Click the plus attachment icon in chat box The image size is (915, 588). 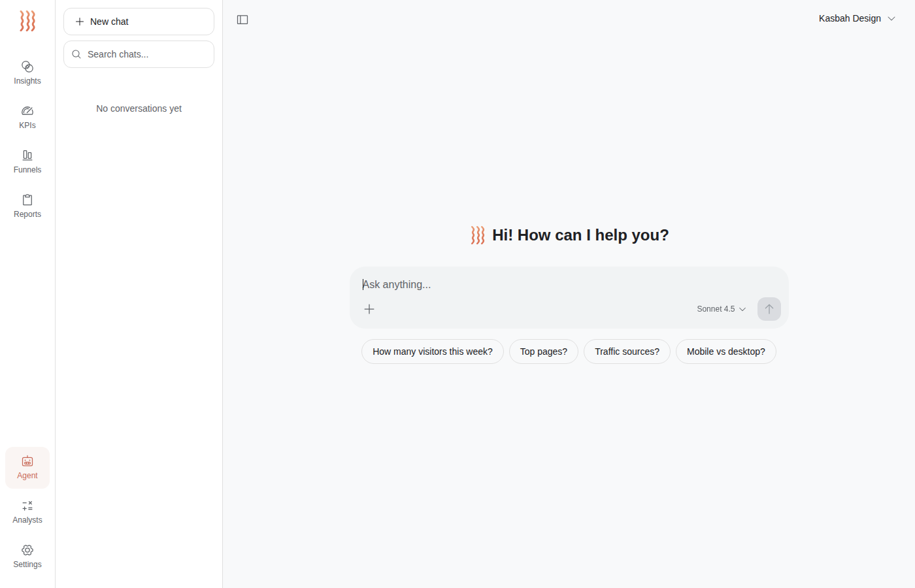[369, 309]
